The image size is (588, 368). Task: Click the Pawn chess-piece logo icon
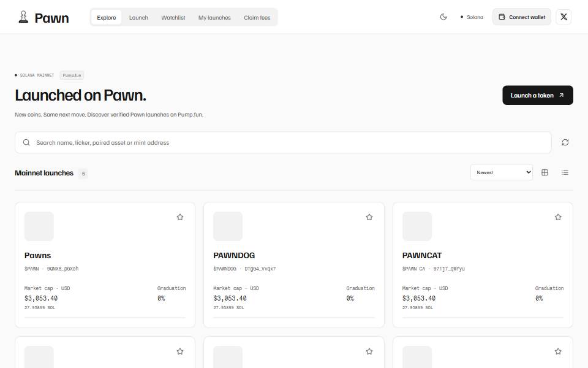click(23, 17)
